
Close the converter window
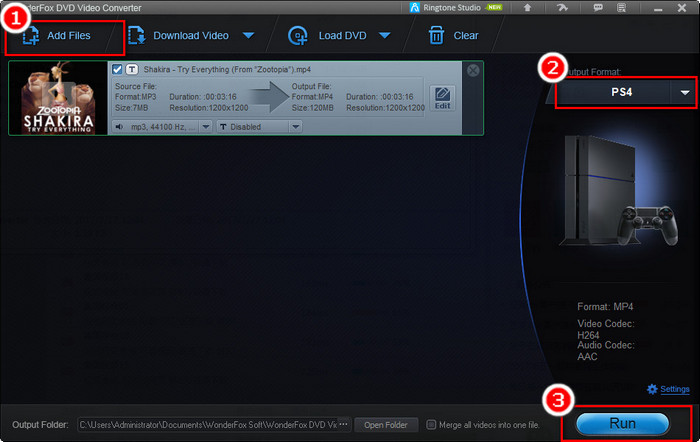point(682,8)
